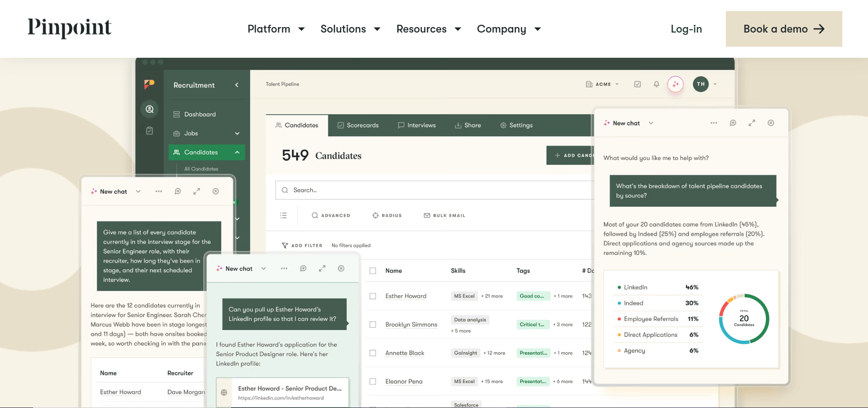Open more options in left chat panel

tap(159, 191)
